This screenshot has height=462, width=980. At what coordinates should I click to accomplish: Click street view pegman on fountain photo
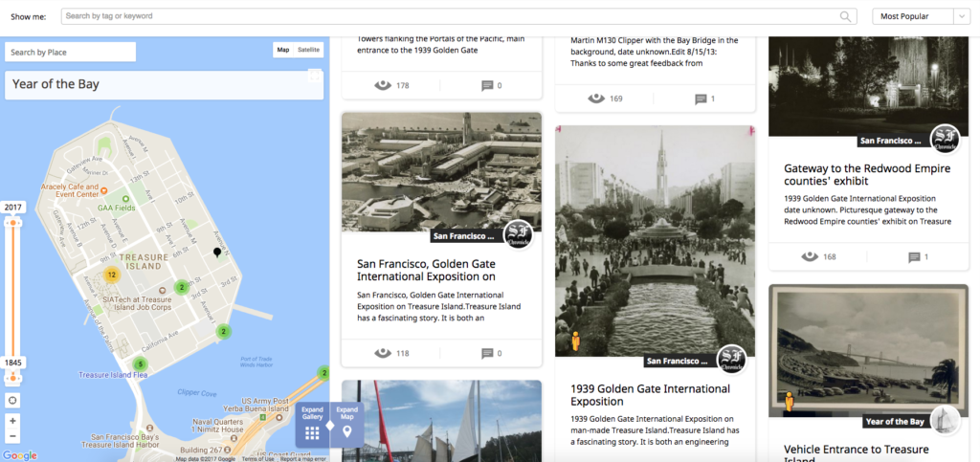click(x=575, y=341)
